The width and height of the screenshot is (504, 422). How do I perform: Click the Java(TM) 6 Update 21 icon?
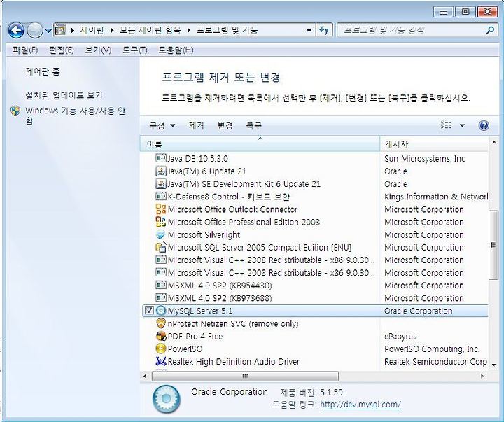pos(161,171)
